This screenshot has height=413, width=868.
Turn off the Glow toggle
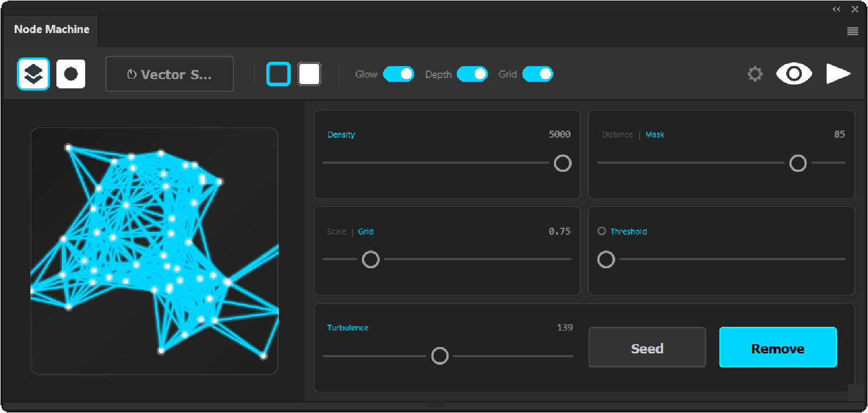point(399,74)
